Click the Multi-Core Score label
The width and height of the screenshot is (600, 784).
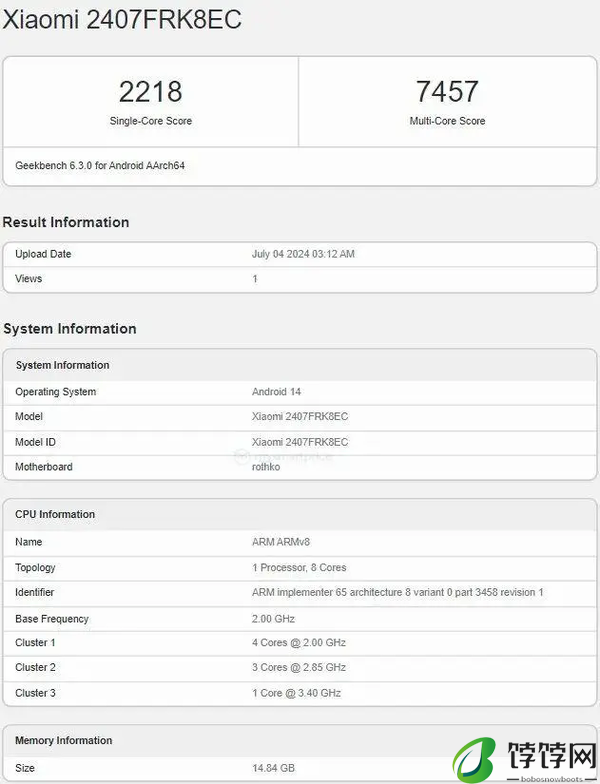pyautogui.click(x=447, y=121)
